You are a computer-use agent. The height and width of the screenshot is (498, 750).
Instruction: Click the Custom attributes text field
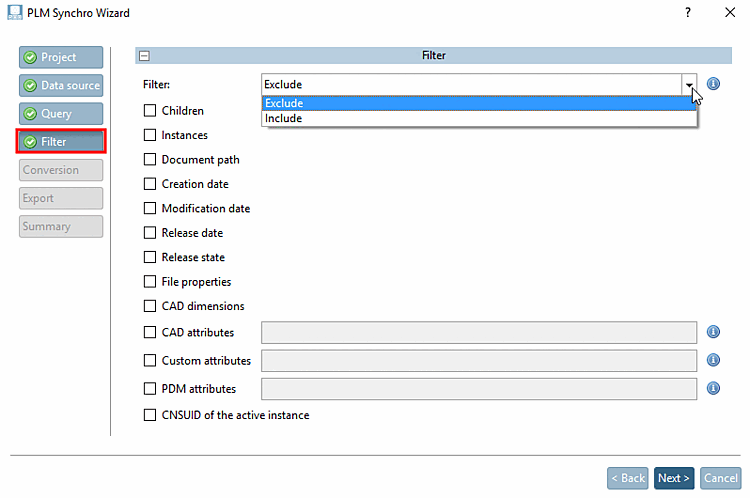pyautogui.click(x=478, y=360)
